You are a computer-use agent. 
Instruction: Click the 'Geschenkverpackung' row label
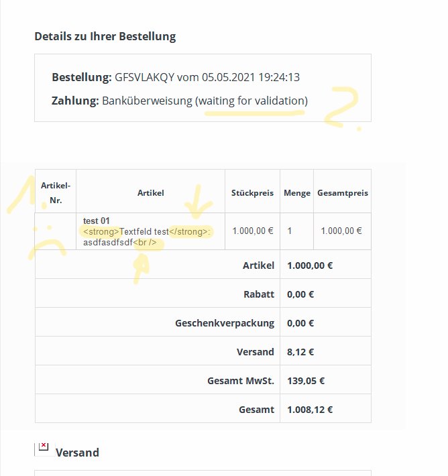pos(225,322)
